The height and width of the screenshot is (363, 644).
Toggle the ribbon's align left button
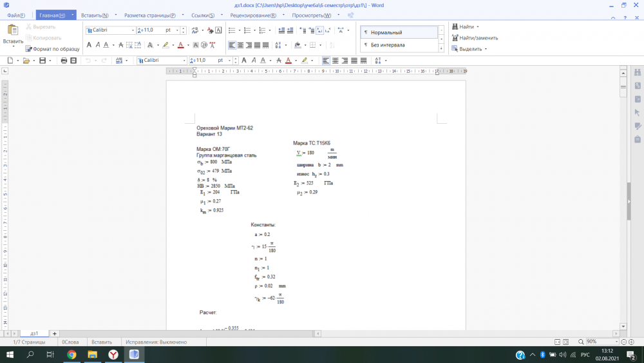(231, 45)
